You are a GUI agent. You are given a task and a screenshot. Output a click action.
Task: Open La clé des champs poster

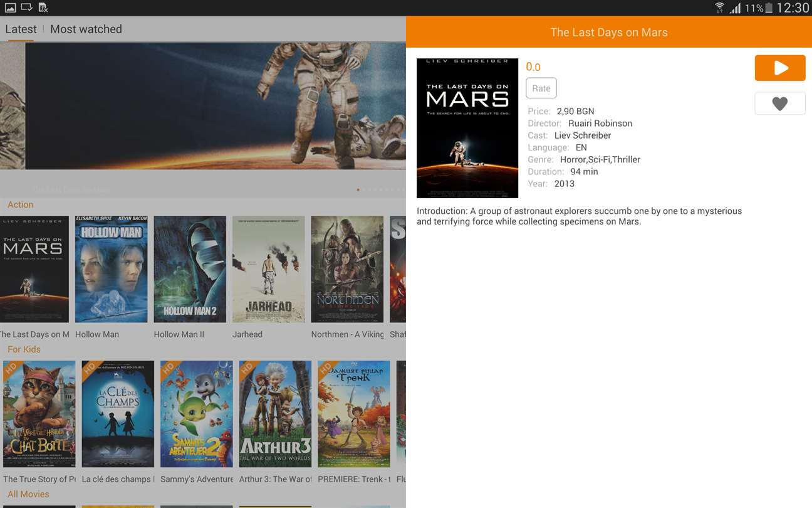coord(118,414)
